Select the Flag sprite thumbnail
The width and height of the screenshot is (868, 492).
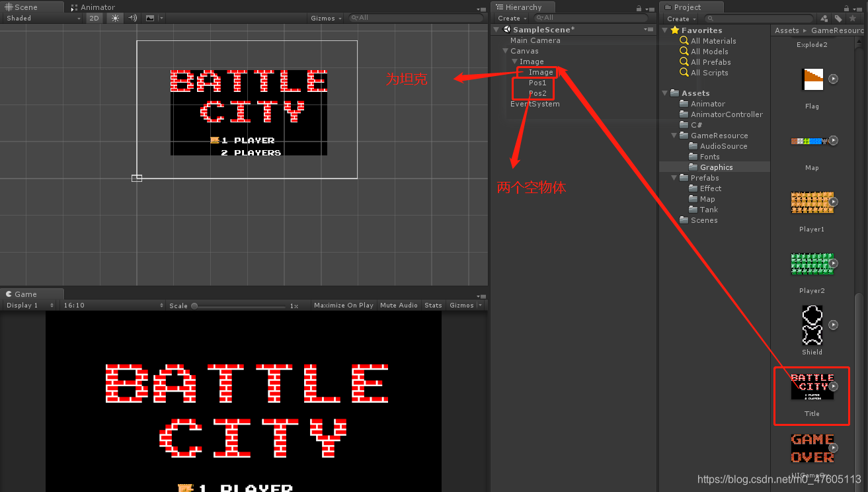point(812,79)
